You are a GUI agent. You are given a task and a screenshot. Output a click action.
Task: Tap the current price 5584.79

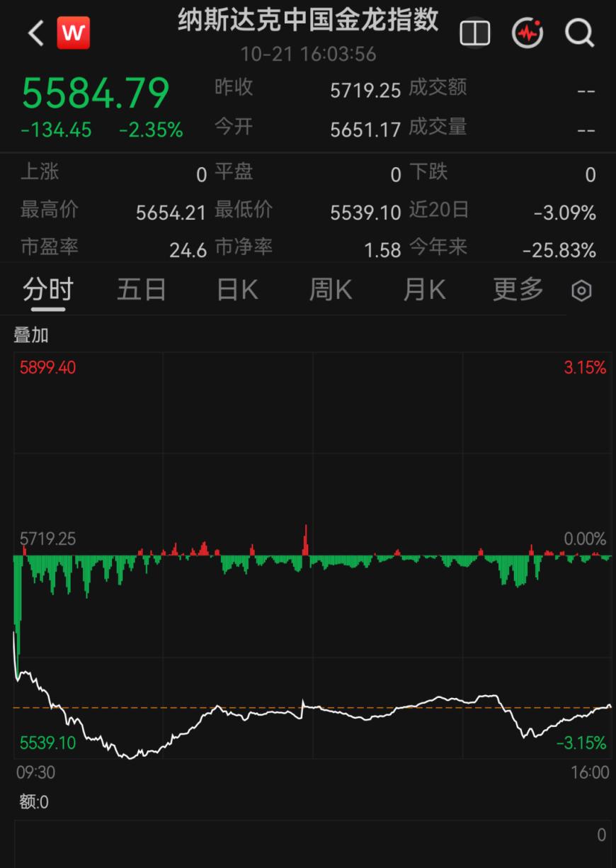point(96,94)
